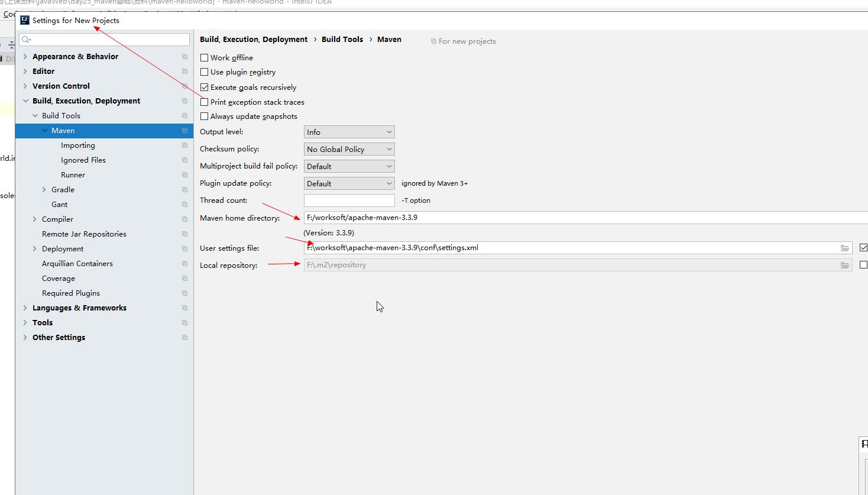Click the project-scope icon on the Arquillian Containers row
The image size is (868, 495).
[x=184, y=264]
